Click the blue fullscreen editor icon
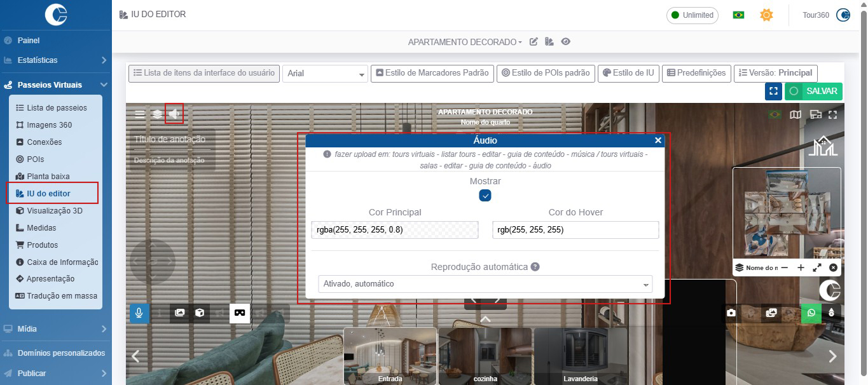 pos(773,91)
